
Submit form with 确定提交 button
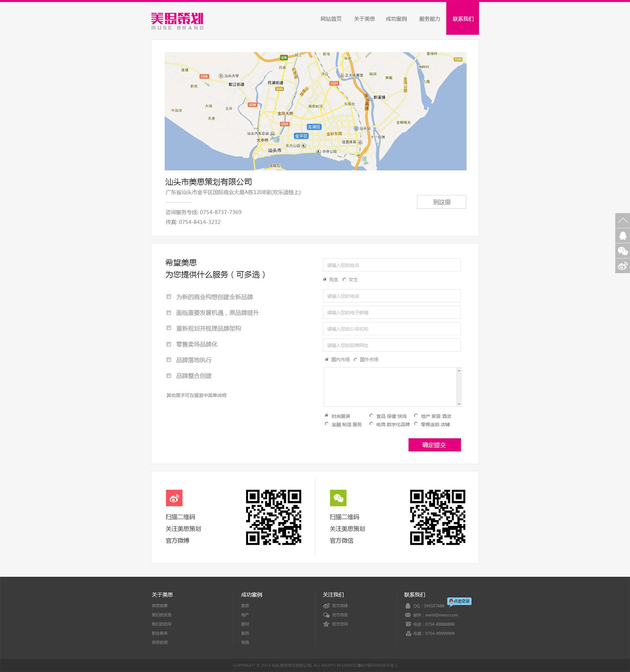point(435,445)
